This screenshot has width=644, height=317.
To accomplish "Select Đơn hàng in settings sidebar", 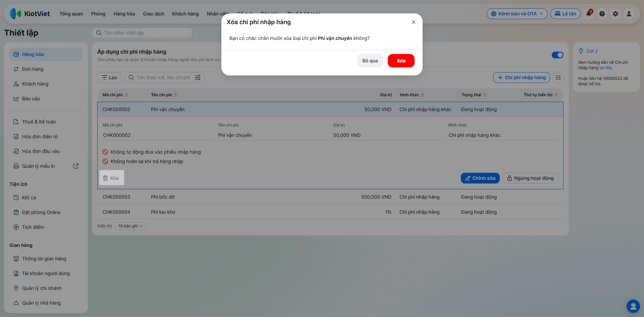I will coord(46,69).
